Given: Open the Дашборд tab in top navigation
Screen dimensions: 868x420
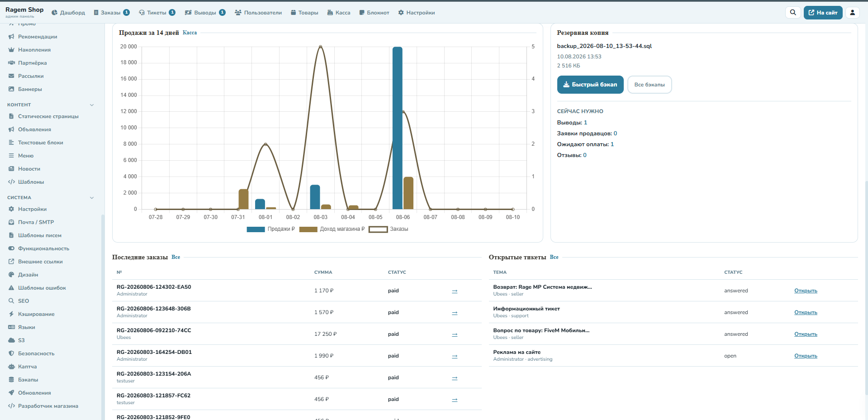Looking at the screenshot, I should 68,13.
